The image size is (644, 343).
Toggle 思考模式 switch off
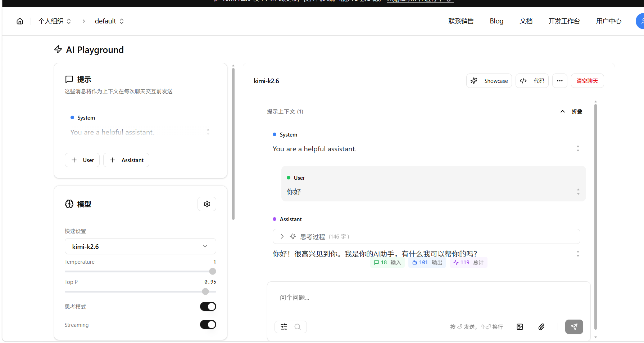(208, 307)
